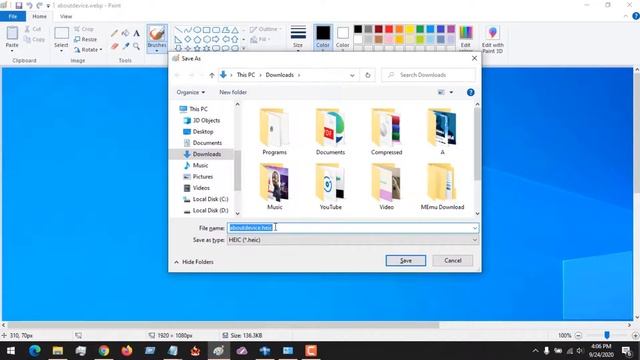Viewport: 640px width, 360px height.
Task: Open the Organize menu dropdown
Action: click(x=191, y=92)
